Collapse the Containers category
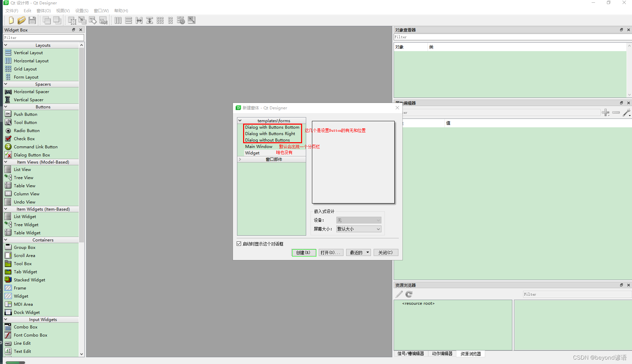The height and width of the screenshot is (364, 632). [x=6, y=240]
